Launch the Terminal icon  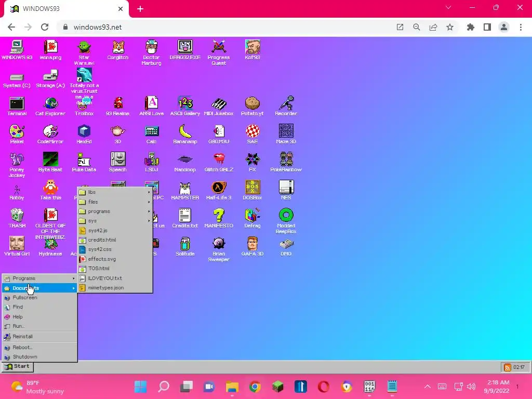click(17, 107)
